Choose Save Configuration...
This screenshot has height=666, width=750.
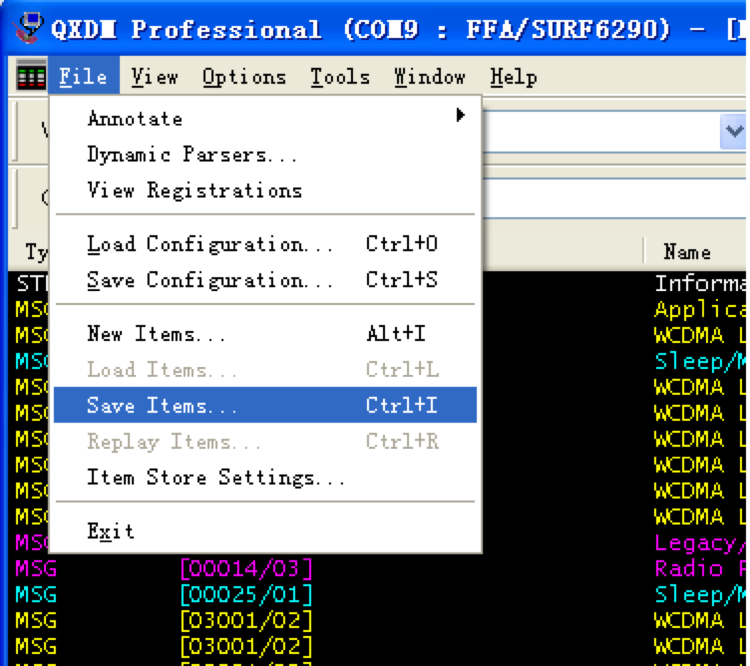click(265, 280)
